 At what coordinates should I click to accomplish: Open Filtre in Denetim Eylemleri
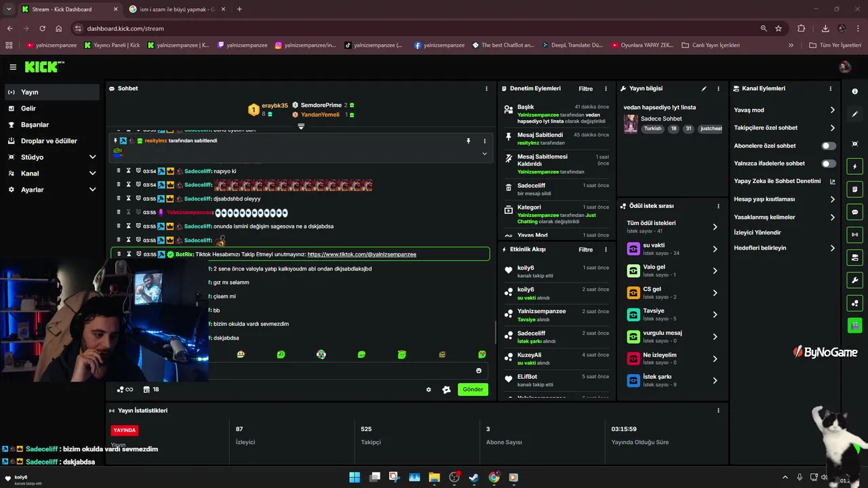tap(585, 89)
